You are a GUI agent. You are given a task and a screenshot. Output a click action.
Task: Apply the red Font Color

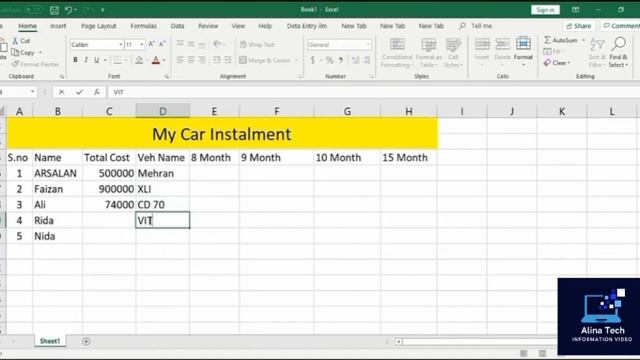pyautogui.click(x=156, y=60)
